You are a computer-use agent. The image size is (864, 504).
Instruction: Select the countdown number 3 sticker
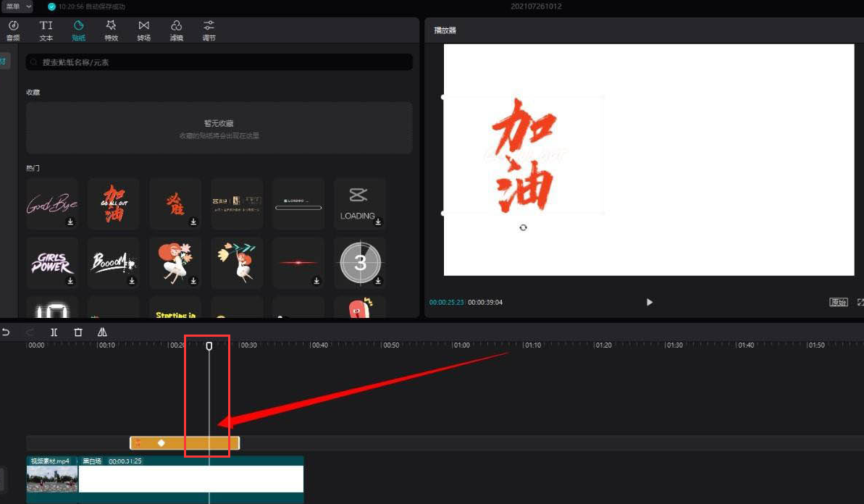[360, 263]
